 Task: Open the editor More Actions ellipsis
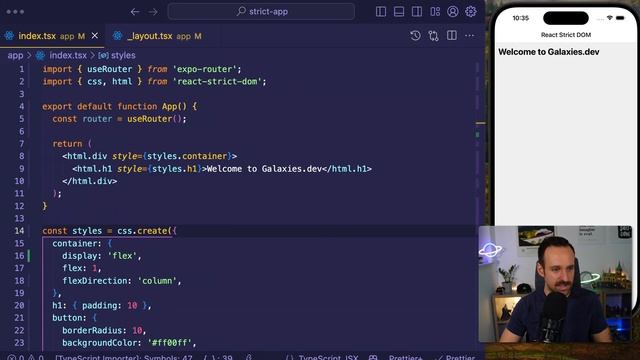click(x=470, y=36)
